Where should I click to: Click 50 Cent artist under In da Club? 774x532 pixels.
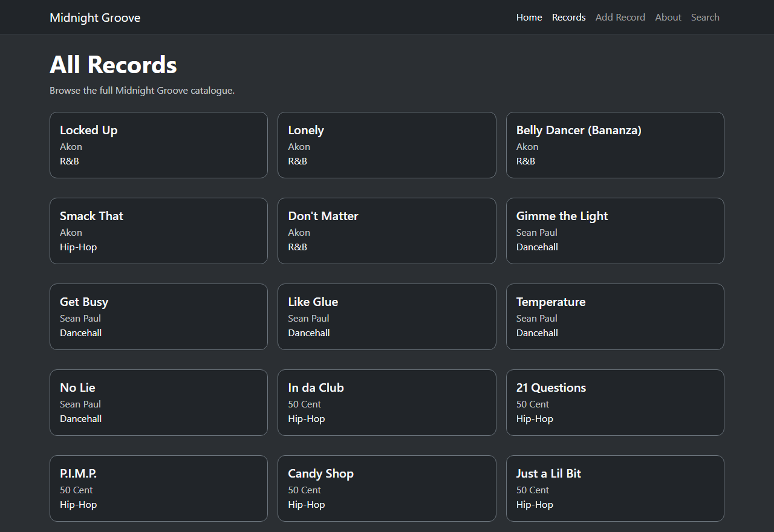pos(304,404)
